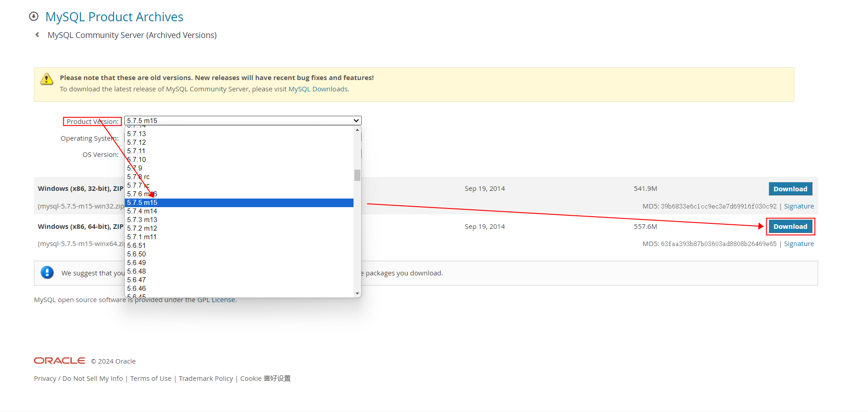
Task: Select version 5.6.51 from the list
Action: point(239,246)
